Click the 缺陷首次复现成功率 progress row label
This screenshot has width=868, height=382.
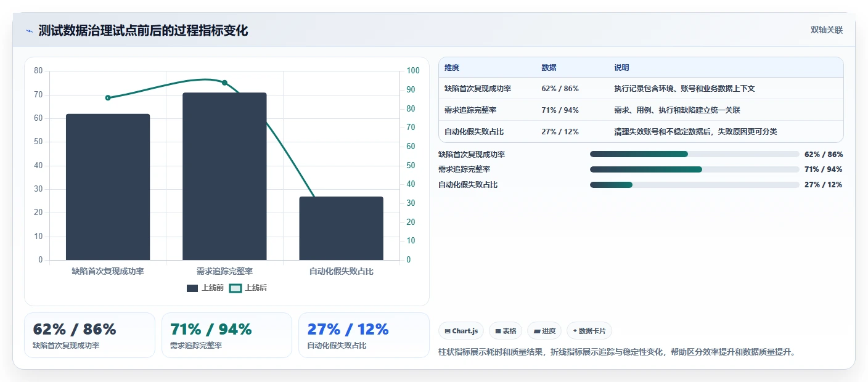[472, 155]
